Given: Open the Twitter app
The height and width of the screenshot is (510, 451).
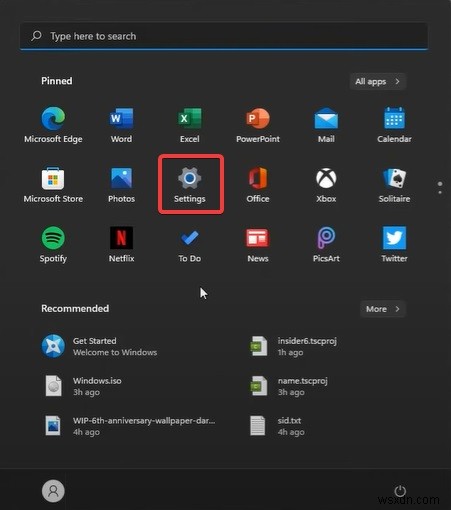Looking at the screenshot, I should click(394, 245).
